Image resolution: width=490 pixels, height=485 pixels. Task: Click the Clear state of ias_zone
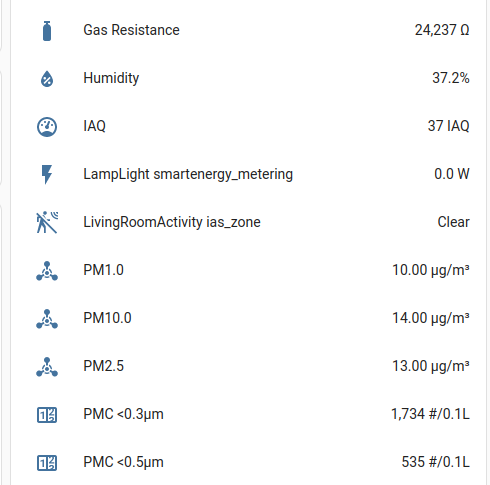pyautogui.click(x=454, y=222)
